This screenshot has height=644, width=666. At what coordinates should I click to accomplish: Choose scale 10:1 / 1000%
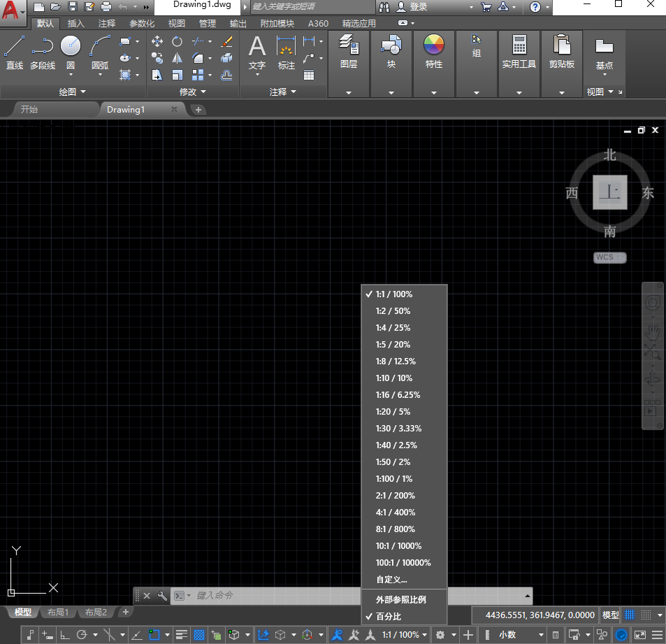pyautogui.click(x=404, y=546)
